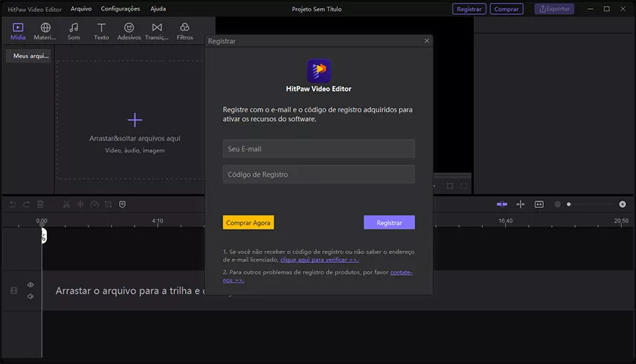Viewport: 636px width, 364px height.
Task: Open the Configurações menu
Action: 120,8
